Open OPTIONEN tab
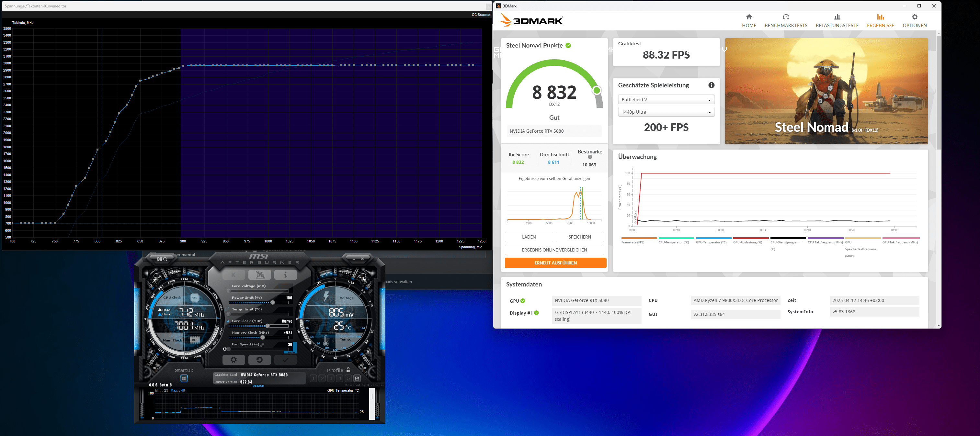 pyautogui.click(x=915, y=21)
